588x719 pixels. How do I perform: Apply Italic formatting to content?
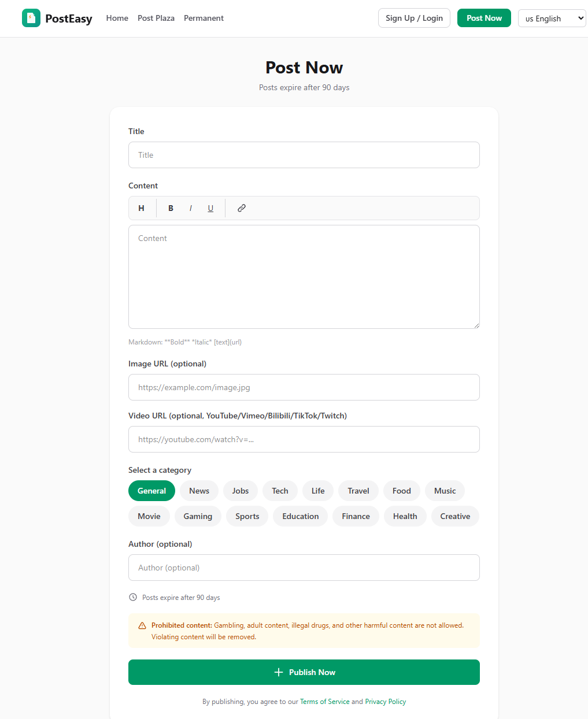click(x=191, y=208)
